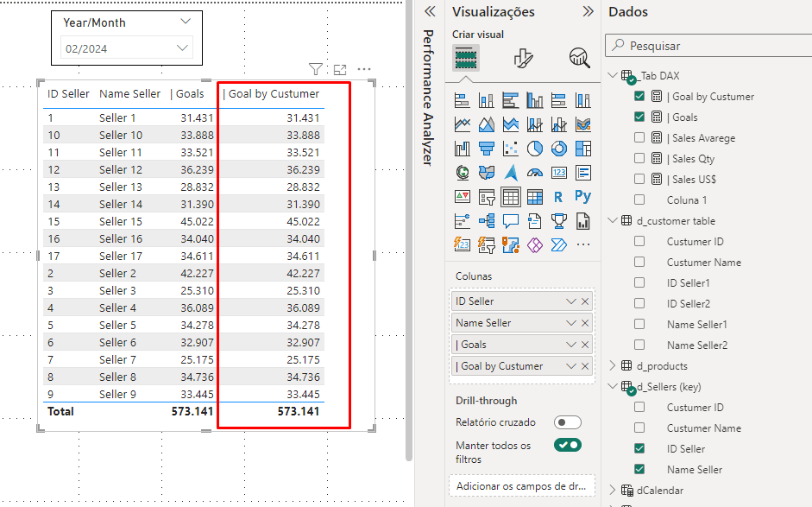Toggle Relatório cruzado switch on
This screenshot has width=812, height=507.
coord(568,422)
